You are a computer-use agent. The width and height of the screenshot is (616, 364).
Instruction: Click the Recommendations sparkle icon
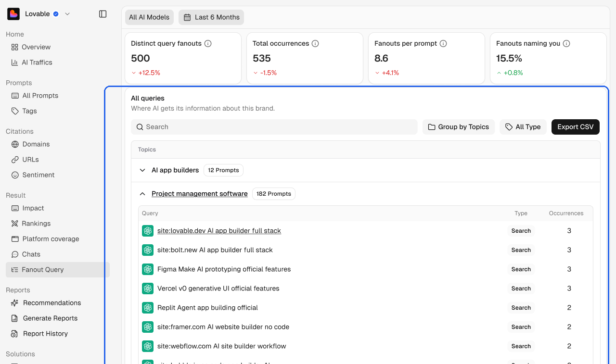[x=15, y=303]
